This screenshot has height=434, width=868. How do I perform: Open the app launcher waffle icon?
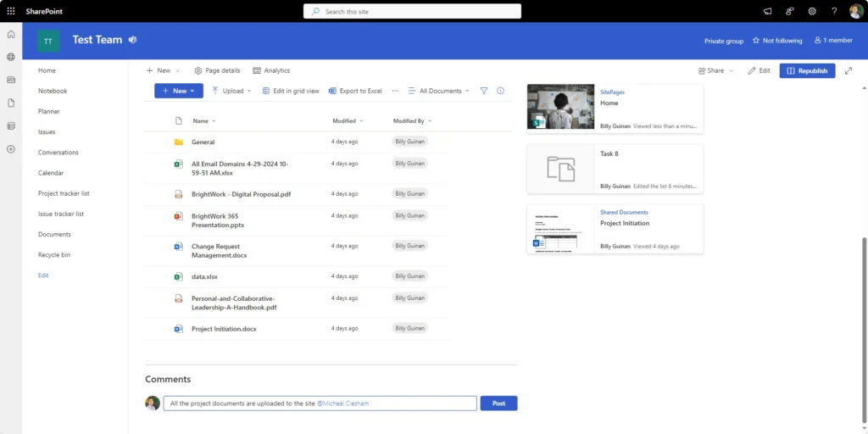pyautogui.click(x=11, y=11)
